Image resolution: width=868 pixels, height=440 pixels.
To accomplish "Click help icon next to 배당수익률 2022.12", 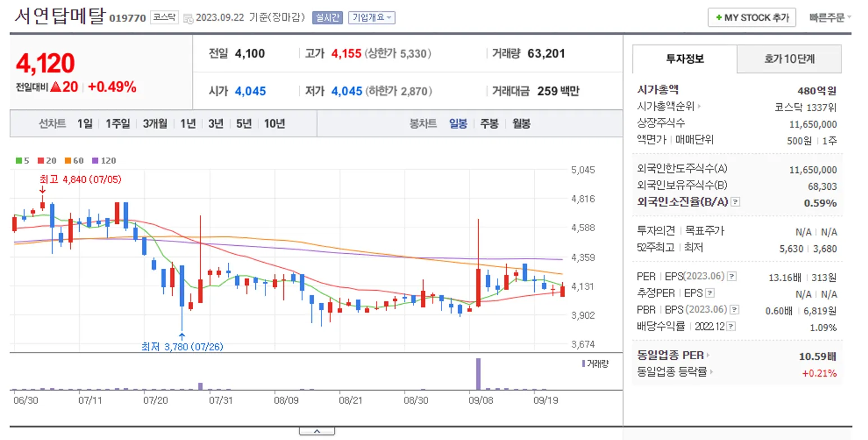I will pos(732,326).
